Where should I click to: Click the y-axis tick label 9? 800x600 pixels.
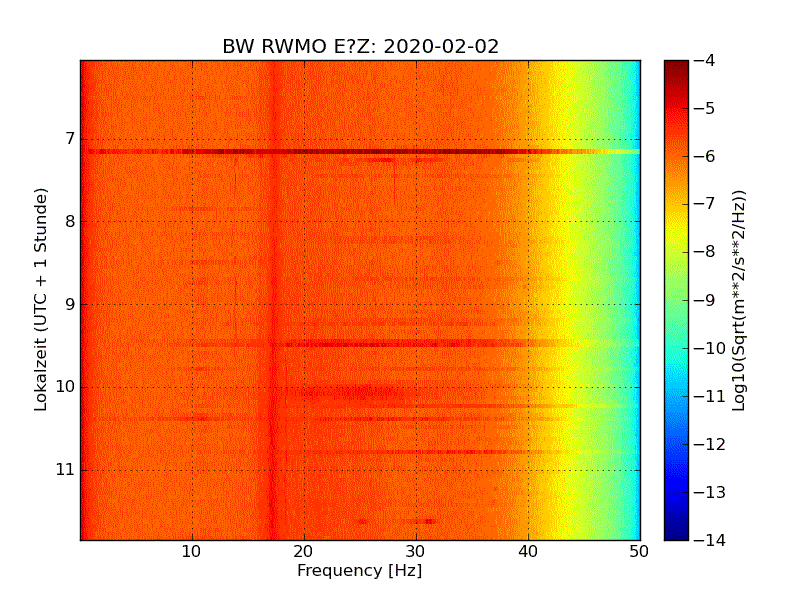[x=70, y=304]
